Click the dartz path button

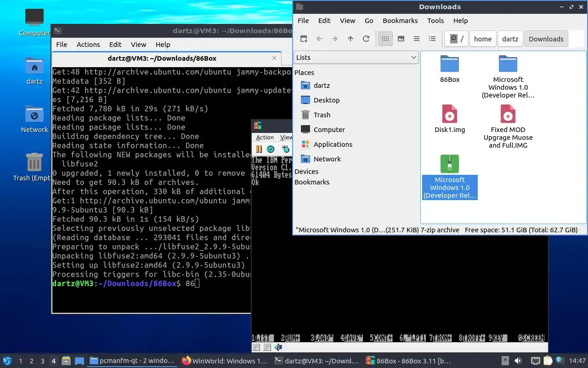click(x=510, y=39)
